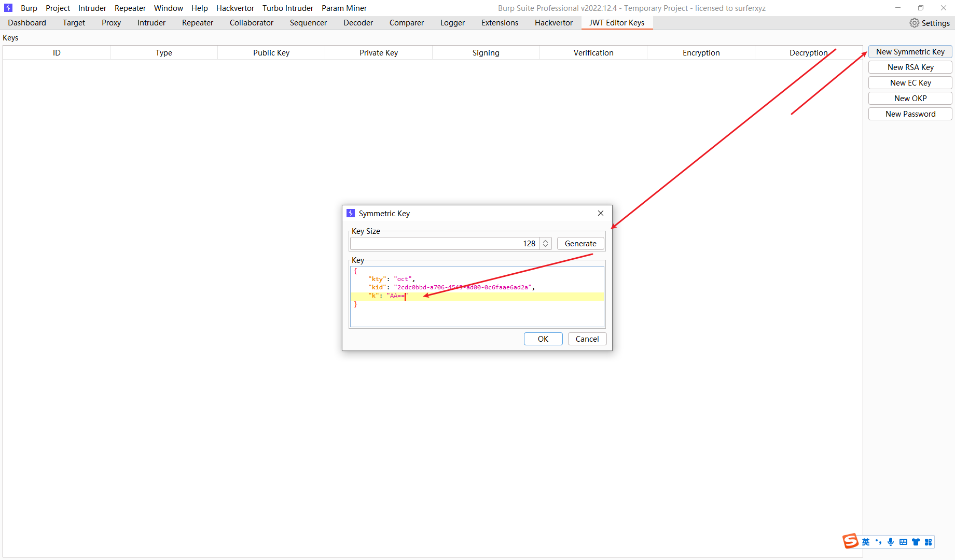Open the Turbo Intruder menu
This screenshot has width=955, height=560.
coord(288,8)
